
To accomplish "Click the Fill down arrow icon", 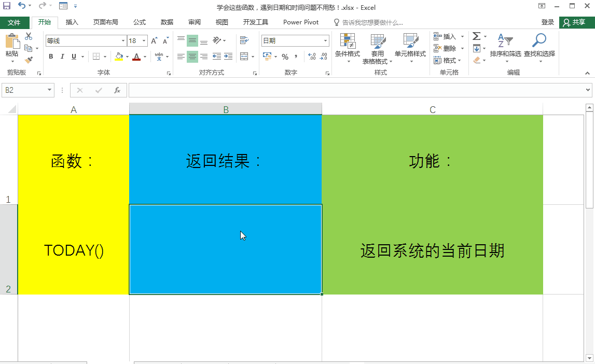I will (x=477, y=48).
